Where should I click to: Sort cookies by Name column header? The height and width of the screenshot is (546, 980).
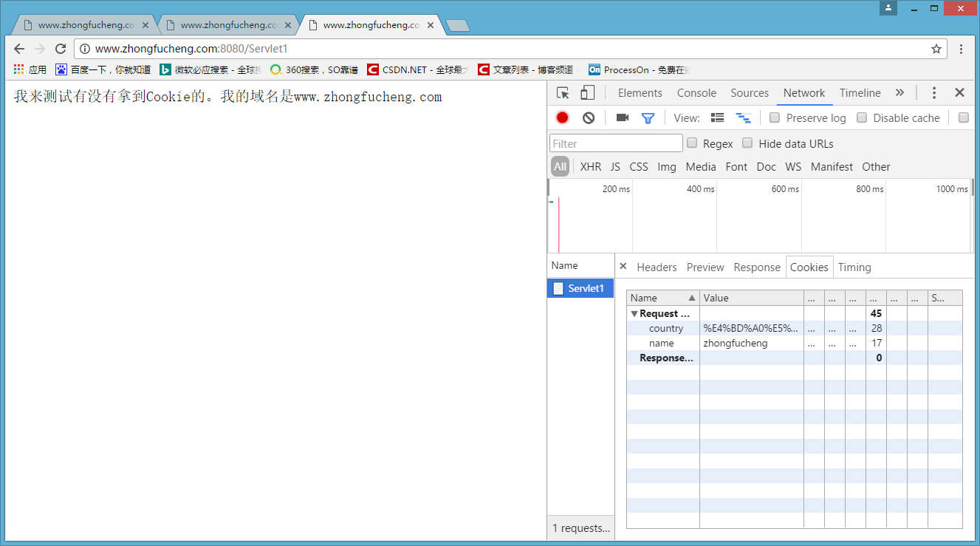663,298
